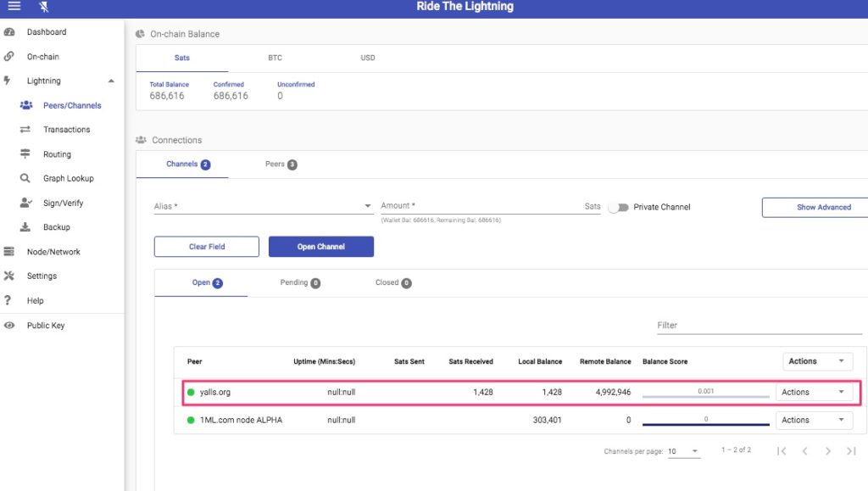Sort by Local Balance column header
This screenshot has height=491, width=868.
tap(540, 361)
